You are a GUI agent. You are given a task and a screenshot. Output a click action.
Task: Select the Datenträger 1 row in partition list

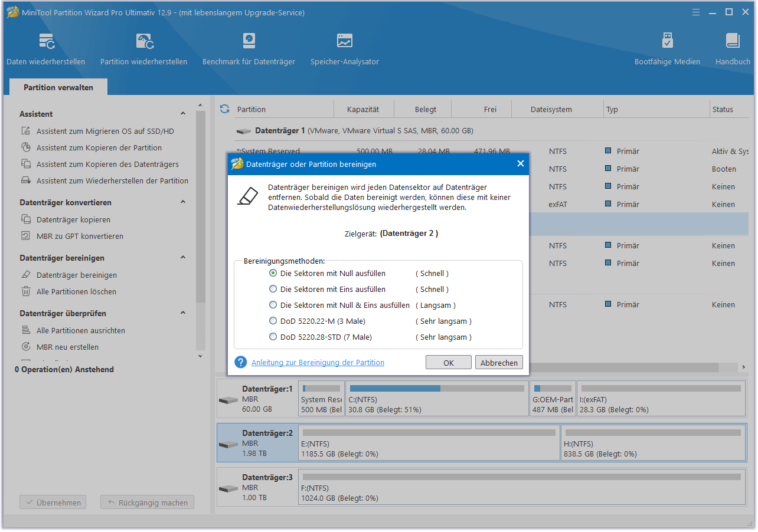[491, 131]
